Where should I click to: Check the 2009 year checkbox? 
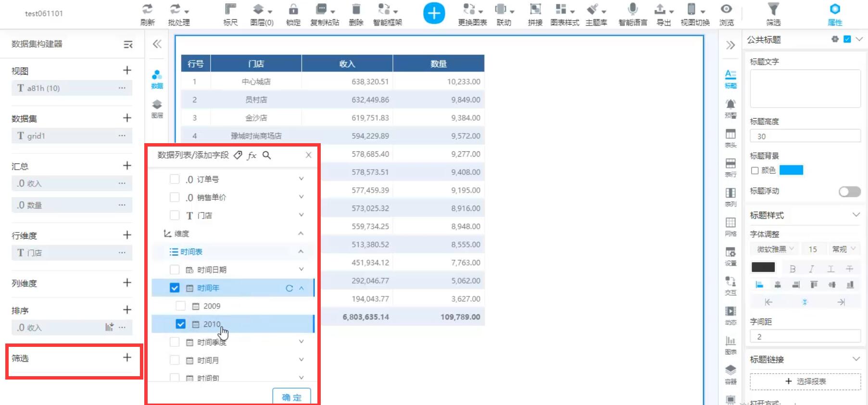pyautogui.click(x=181, y=306)
